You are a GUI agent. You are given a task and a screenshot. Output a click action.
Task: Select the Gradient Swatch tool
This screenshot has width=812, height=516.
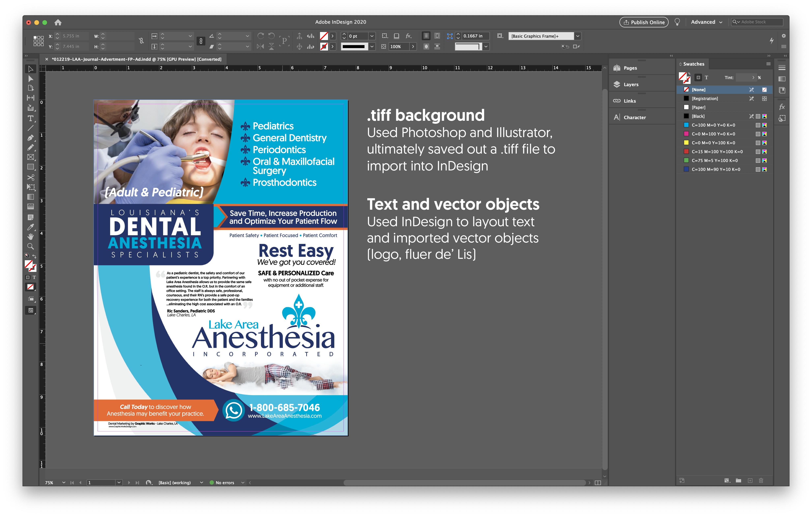(31, 197)
